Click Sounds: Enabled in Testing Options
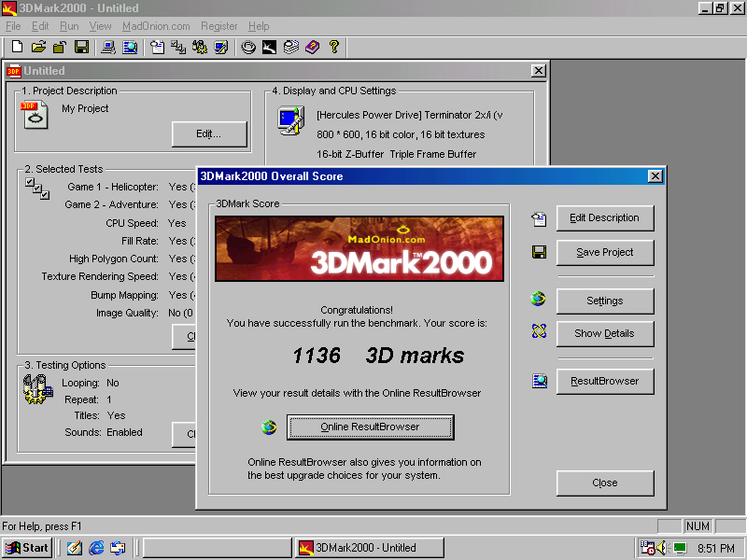 click(104, 432)
